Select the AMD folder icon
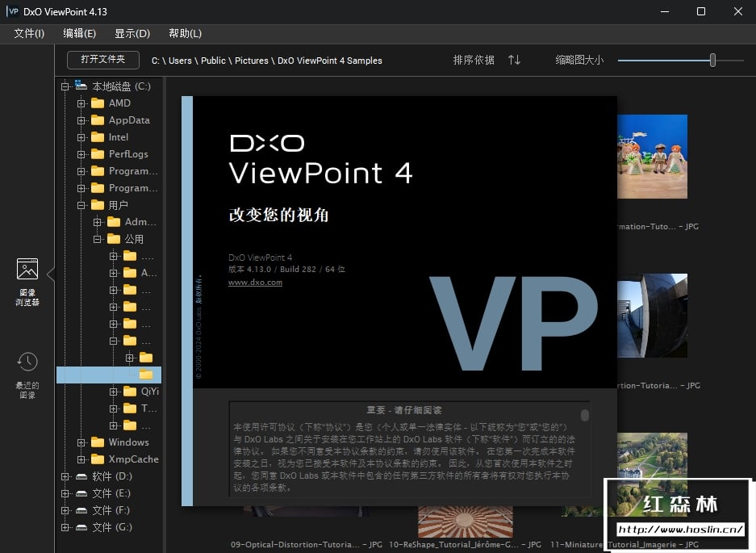 coord(98,103)
